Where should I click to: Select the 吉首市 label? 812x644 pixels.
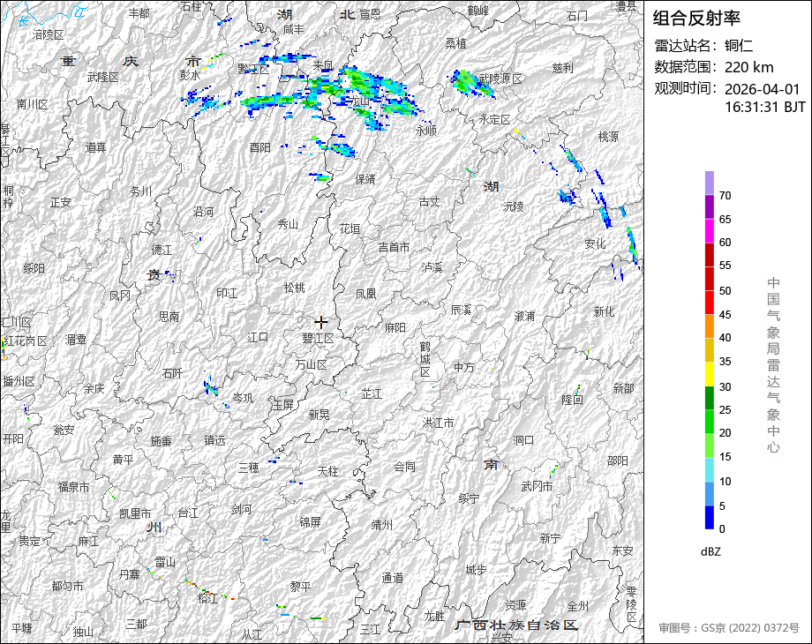click(395, 247)
